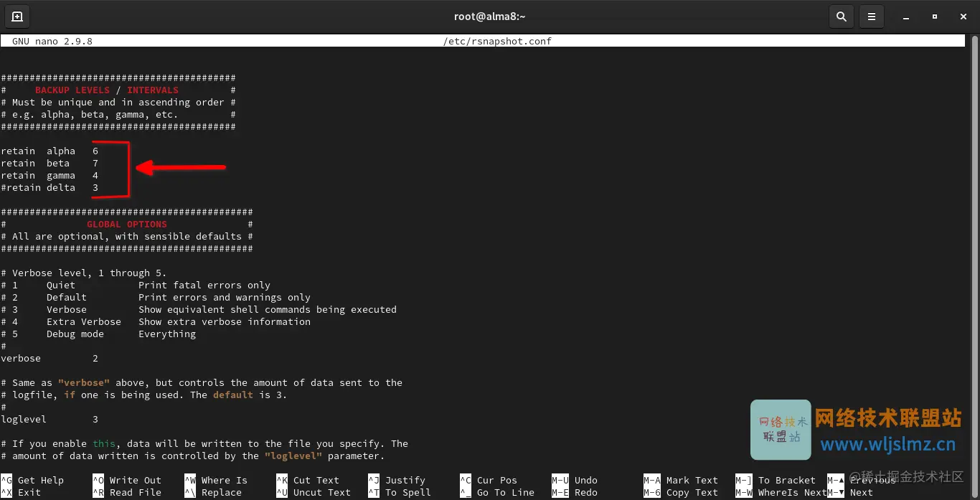Viewport: 980px width, 500px height.
Task: Click the 'INTERVALS' heading word
Action: [x=153, y=90]
